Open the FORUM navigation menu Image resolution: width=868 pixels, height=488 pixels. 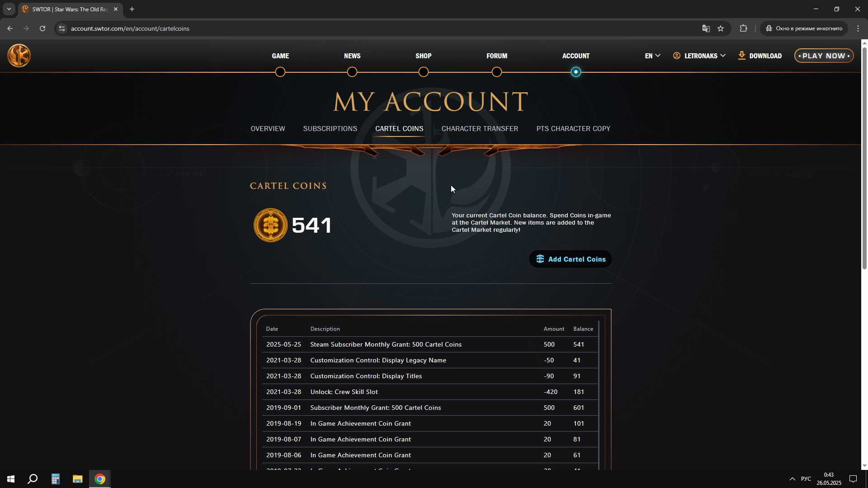pos(497,56)
